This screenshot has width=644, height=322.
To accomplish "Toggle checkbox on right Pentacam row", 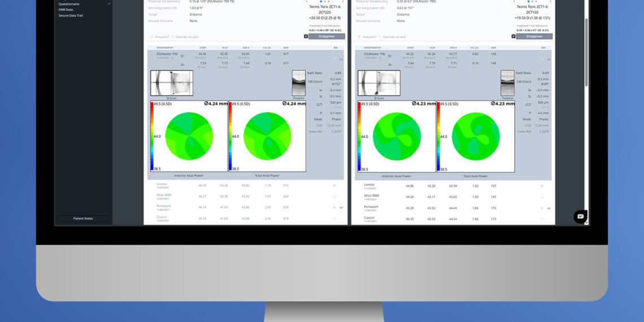I will click(x=542, y=208).
